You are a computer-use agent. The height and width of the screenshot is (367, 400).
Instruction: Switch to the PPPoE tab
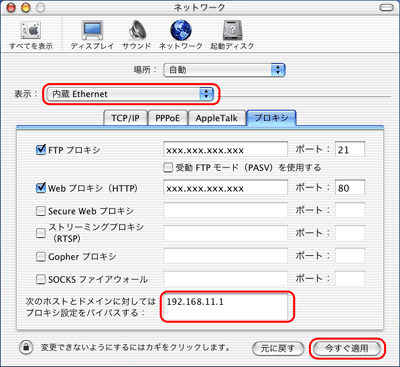pyautogui.click(x=168, y=118)
